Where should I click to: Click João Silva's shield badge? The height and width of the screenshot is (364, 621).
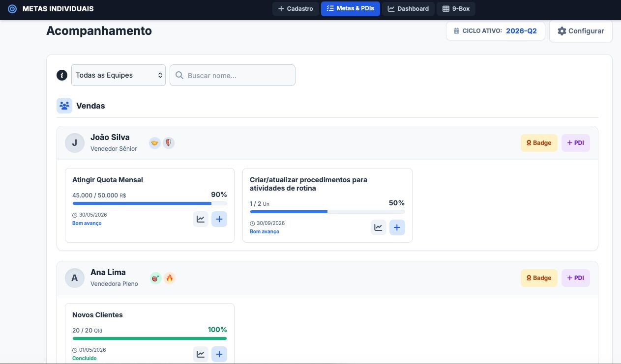pos(169,143)
